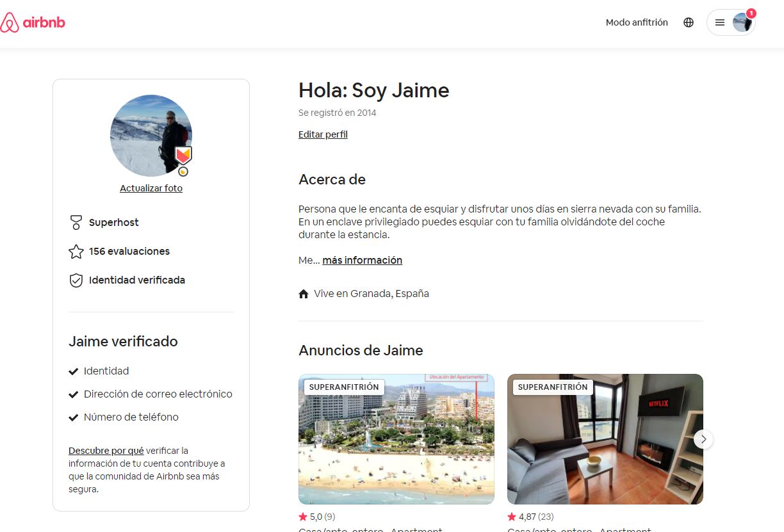Click the house icon by Vive en Granada
Image resolution: width=784 pixels, height=532 pixels.
point(304,294)
